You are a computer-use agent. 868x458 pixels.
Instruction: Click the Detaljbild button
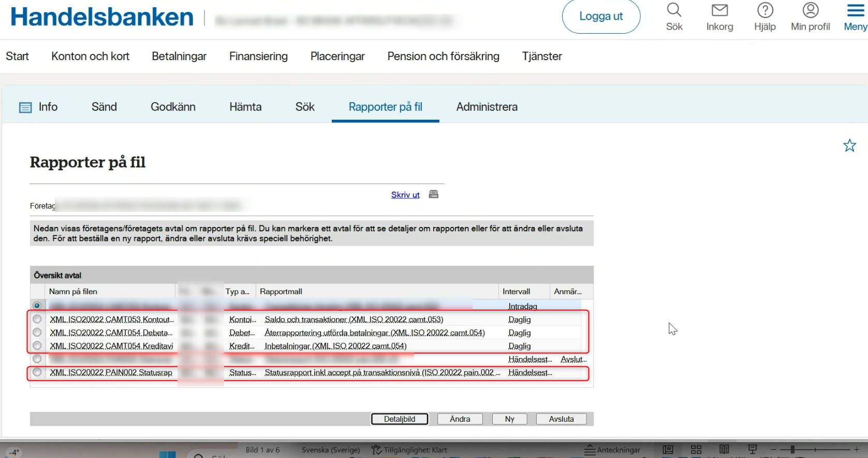pyautogui.click(x=400, y=419)
